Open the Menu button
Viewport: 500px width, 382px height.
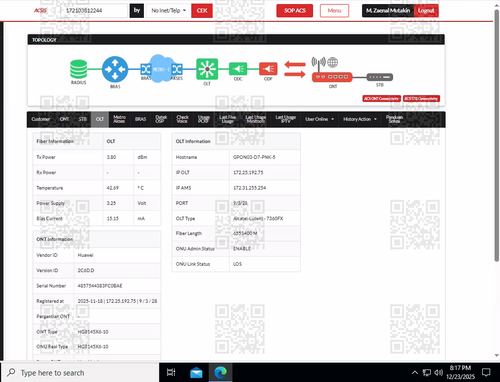334,11
